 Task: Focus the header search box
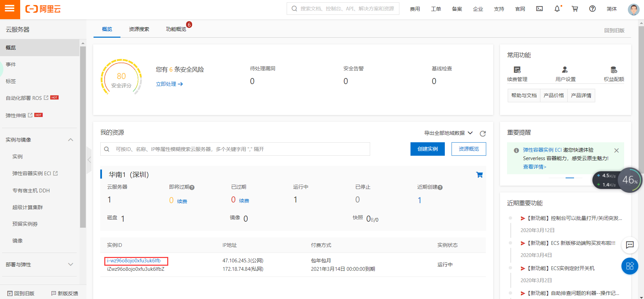click(343, 9)
